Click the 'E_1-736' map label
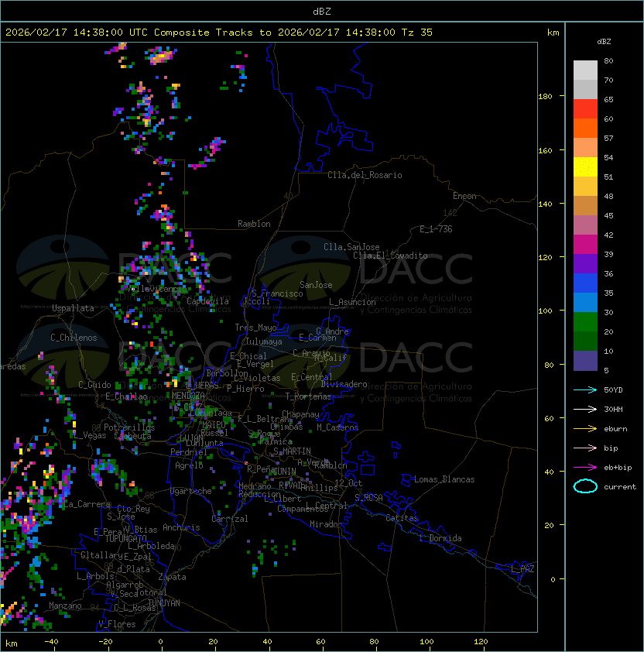 (x=436, y=229)
